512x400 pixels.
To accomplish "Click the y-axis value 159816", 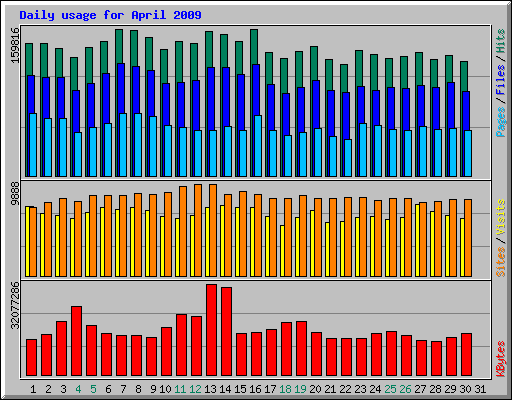I will point(15,45).
